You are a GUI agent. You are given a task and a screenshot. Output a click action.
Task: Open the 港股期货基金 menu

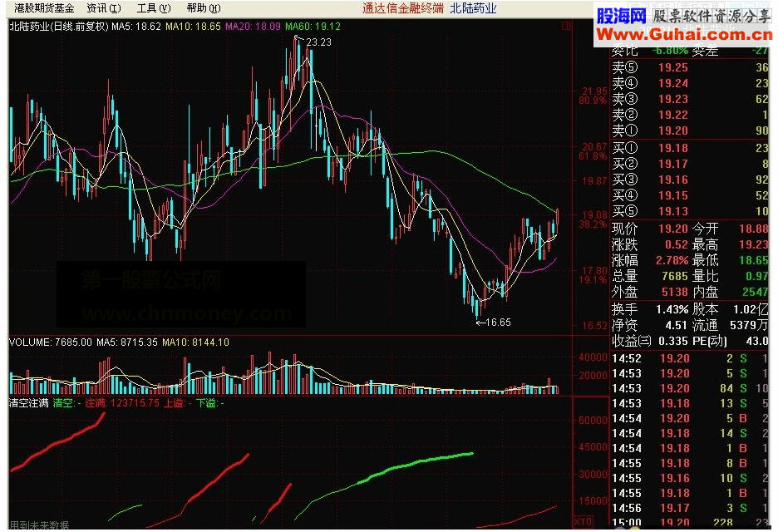(44, 8)
